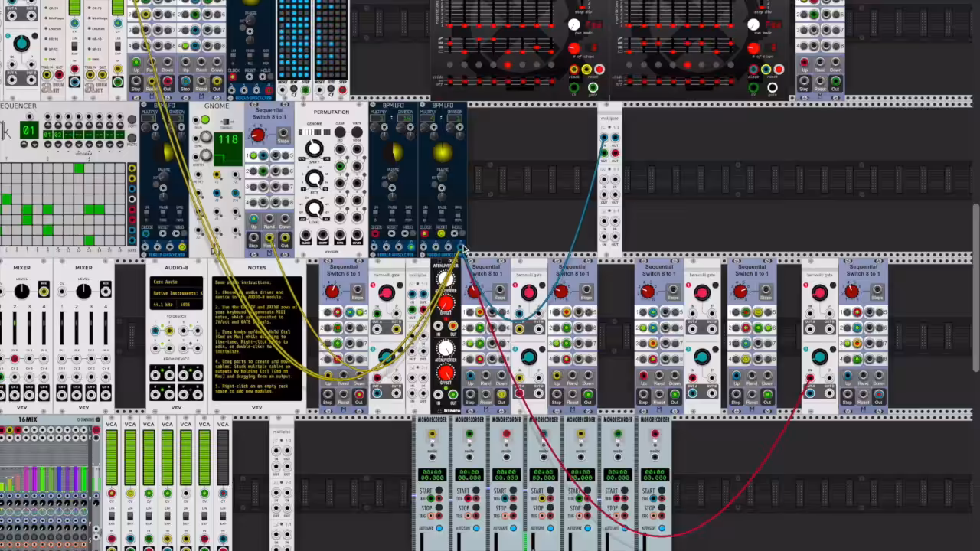Toggle AUTOSAVE on the first Monorecorder

[x=439, y=527]
